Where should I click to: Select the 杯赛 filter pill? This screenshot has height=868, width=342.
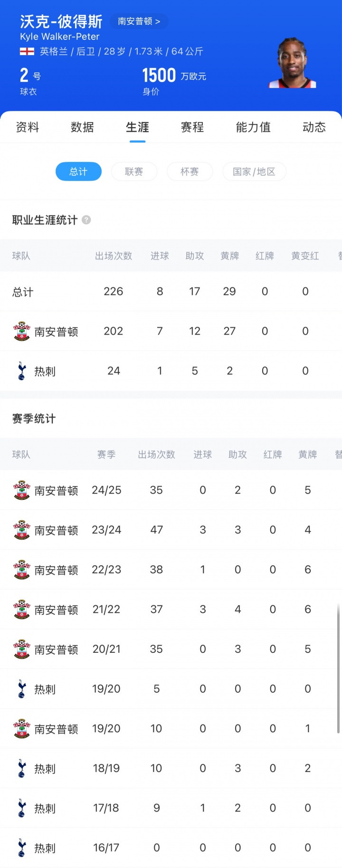(x=190, y=172)
